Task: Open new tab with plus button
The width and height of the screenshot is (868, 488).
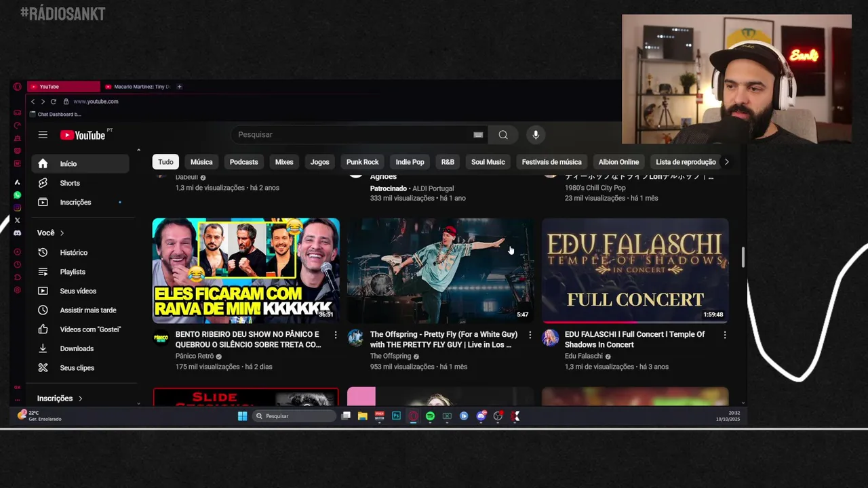Action: [179, 87]
